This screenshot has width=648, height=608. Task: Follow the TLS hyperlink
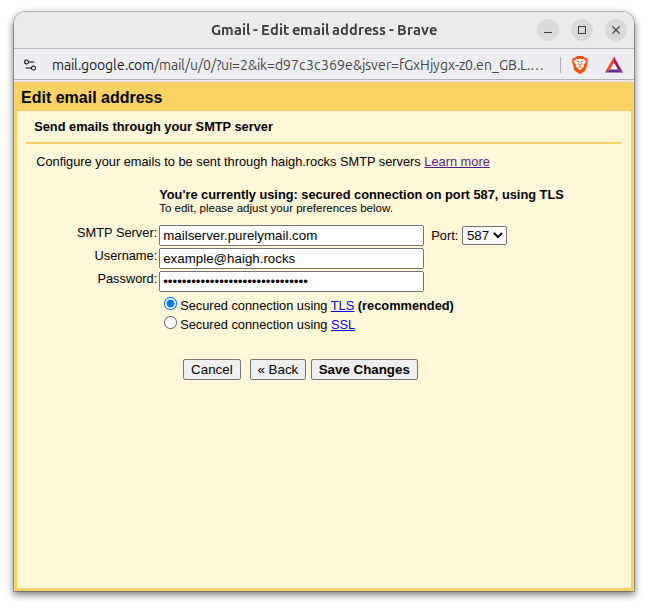click(x=342, y=305)
